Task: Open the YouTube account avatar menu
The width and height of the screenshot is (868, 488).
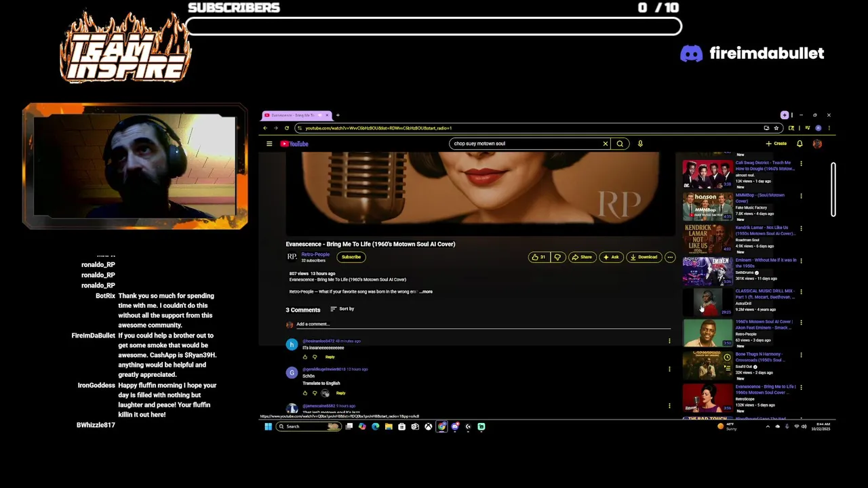Action: tap(817, 144)
